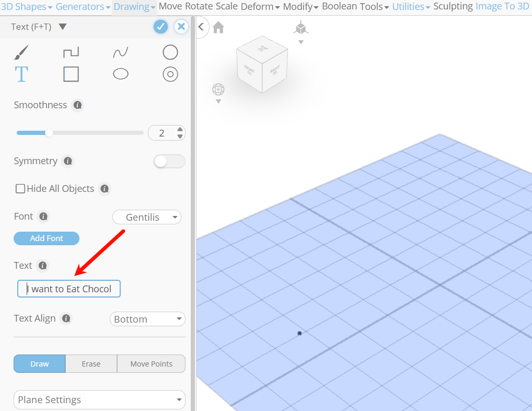This screenshot has width=532, height=411.
Task: Select the Text tool T icon
Action: pyautogui.click(x=21, y=74)
